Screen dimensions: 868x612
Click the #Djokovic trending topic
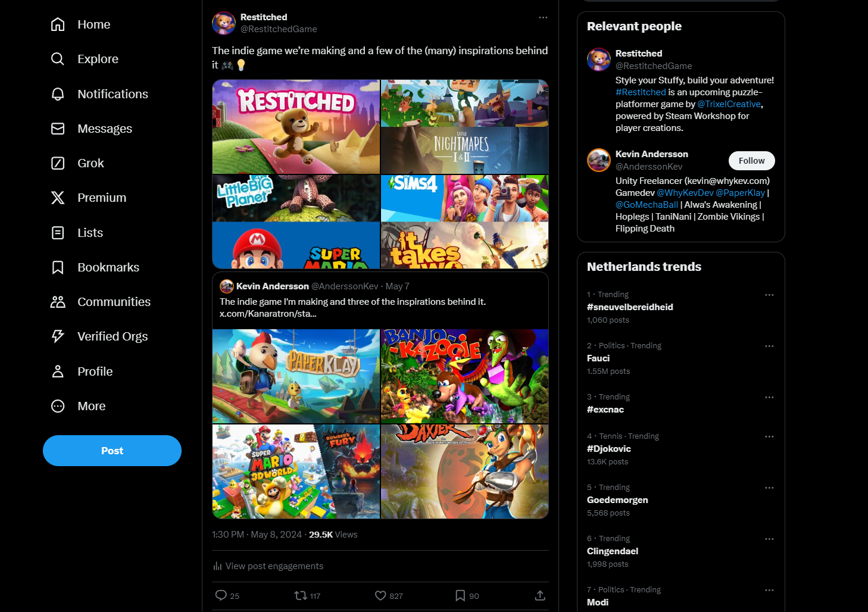pos(609,449)
